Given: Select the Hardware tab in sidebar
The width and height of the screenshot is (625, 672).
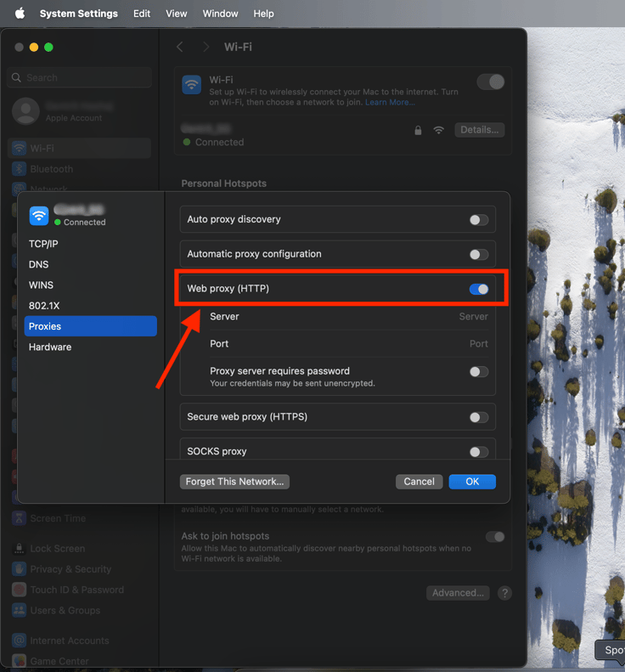Looking at the screenshot, I should pos(50,347).
